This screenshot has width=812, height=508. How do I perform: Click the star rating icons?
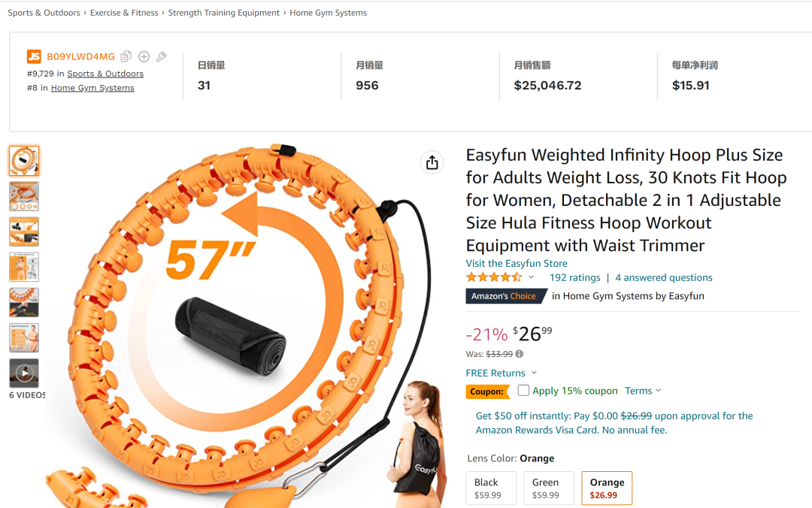494,277
